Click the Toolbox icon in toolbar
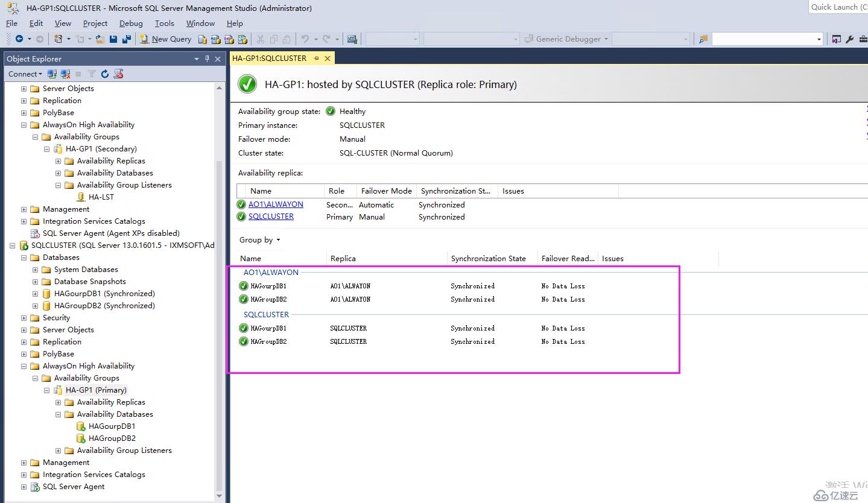This screenshot has height=503, width=868. 863,39
